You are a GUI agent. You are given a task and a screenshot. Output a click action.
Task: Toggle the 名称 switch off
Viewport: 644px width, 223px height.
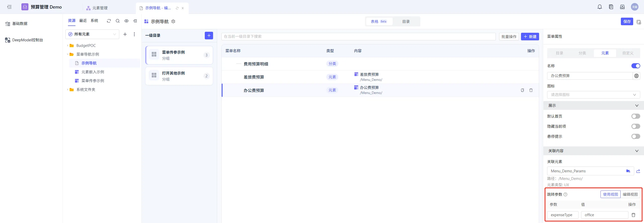(x=636, y=66)
